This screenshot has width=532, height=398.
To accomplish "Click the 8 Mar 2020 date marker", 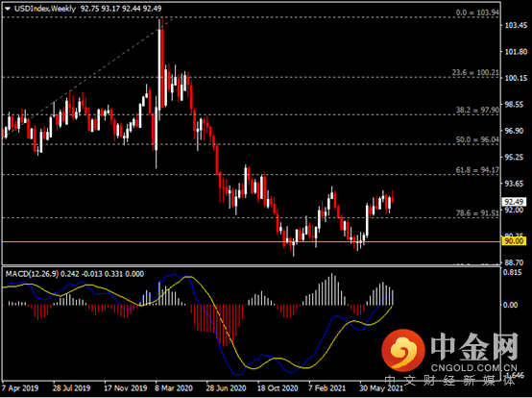I will pyautogui.click(x=174, y=387).
